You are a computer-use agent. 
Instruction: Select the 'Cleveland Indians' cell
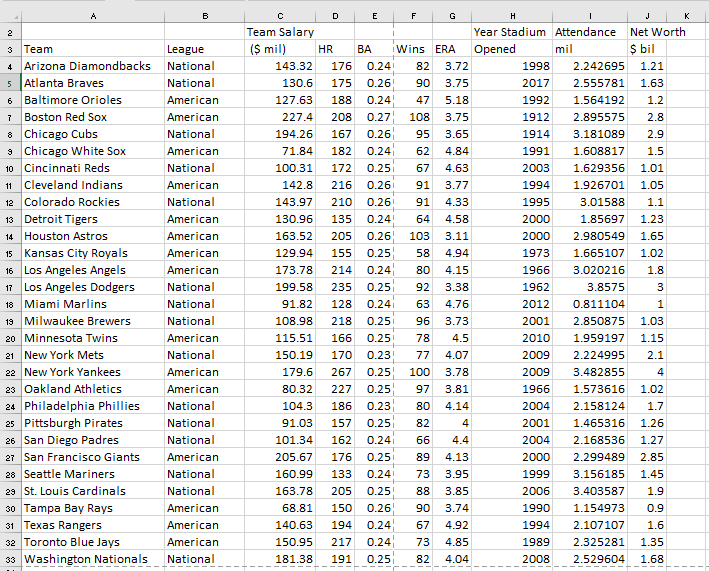click(93, 185)
